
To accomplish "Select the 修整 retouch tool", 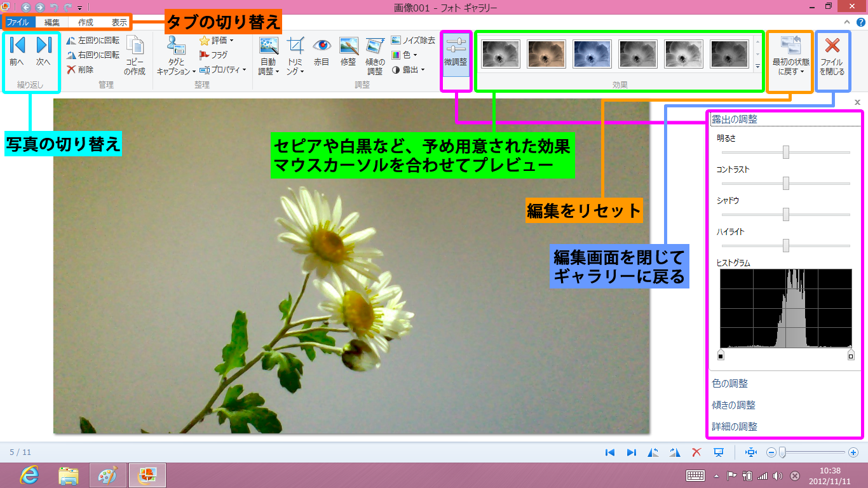I will tap(348, 51).
